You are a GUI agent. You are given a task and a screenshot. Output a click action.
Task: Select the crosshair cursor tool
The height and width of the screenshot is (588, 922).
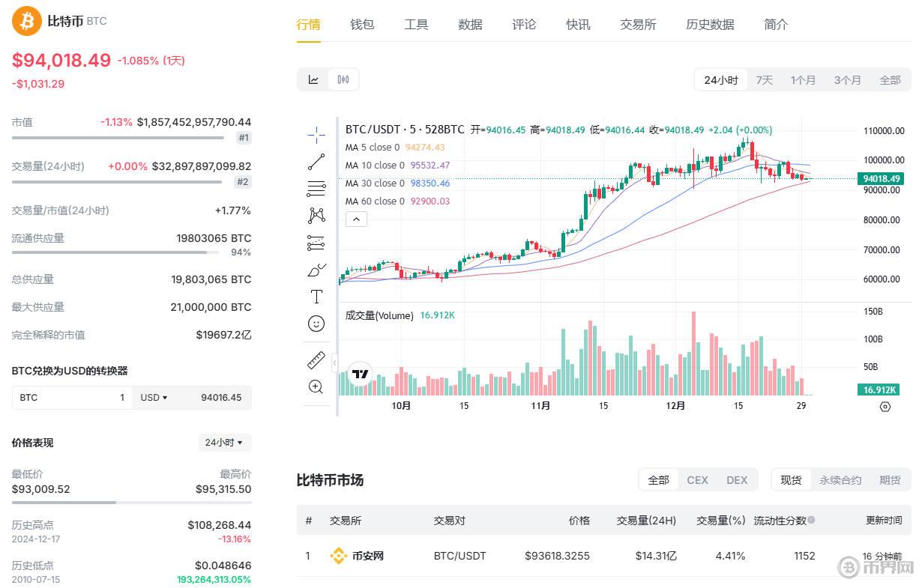[316, 133]
